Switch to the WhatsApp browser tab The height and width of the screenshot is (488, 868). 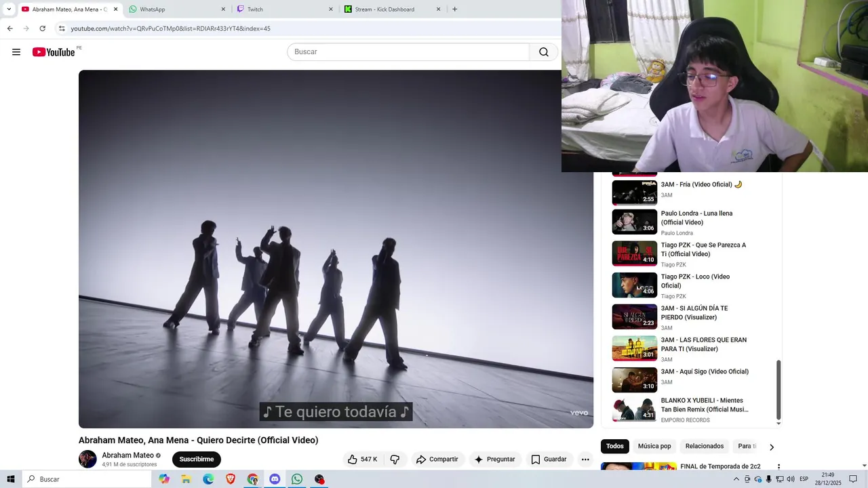coord(176,9)
